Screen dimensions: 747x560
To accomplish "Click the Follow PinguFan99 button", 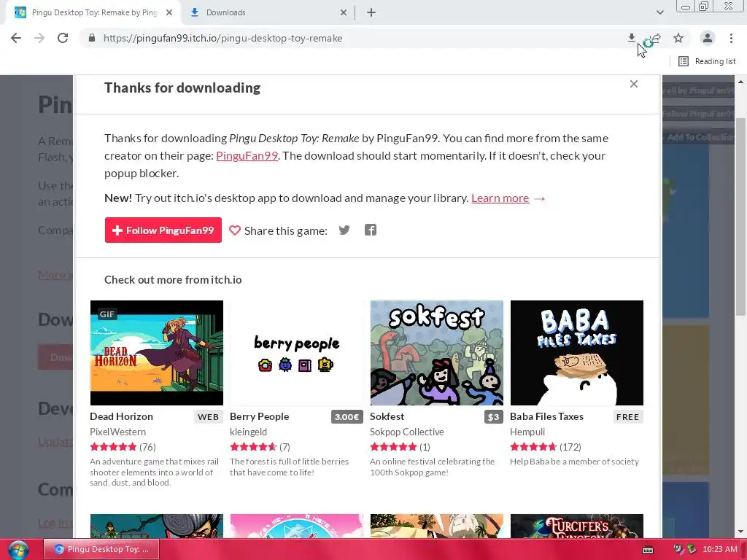I will click(163, 230).
